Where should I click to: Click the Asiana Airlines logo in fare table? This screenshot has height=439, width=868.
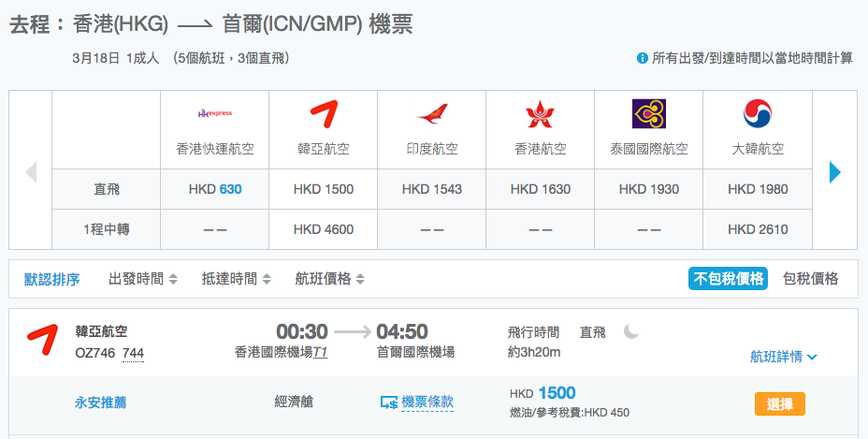tap(324, 113)
